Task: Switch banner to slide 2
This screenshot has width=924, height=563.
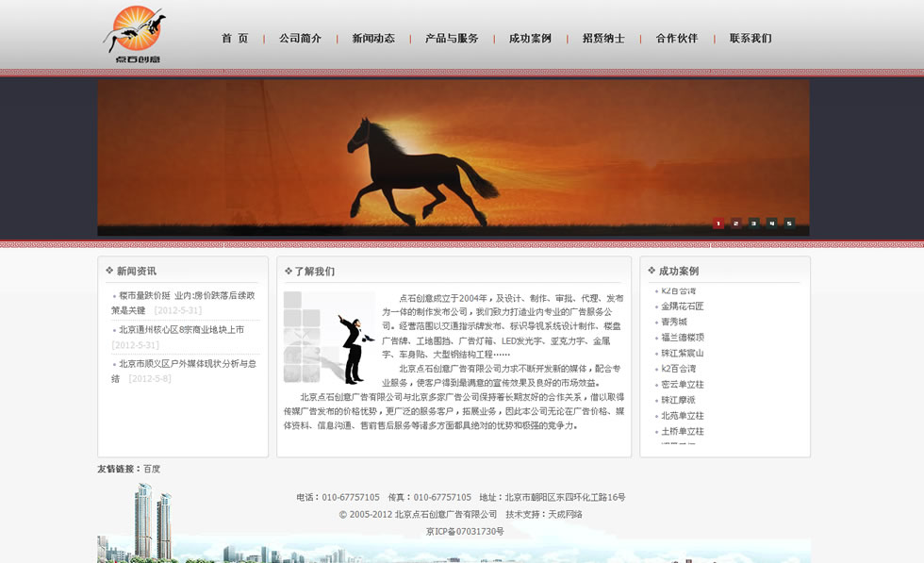Action: pos(736,224)
